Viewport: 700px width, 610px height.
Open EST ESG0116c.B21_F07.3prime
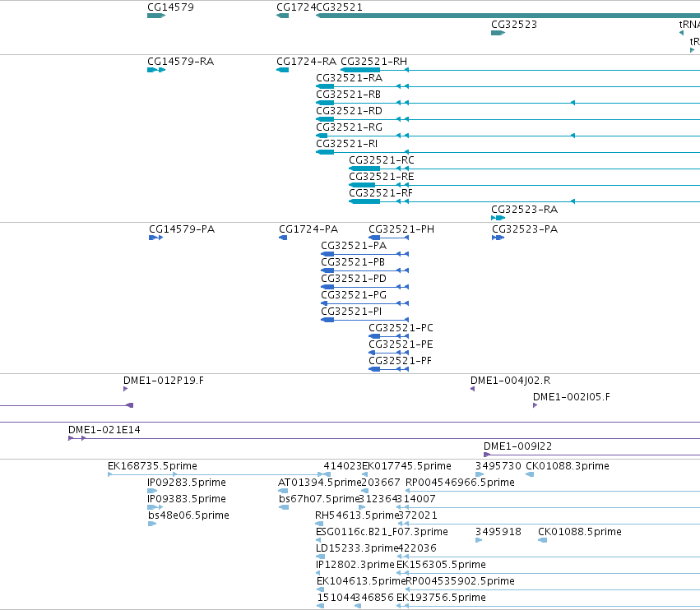tap(382, 533)
